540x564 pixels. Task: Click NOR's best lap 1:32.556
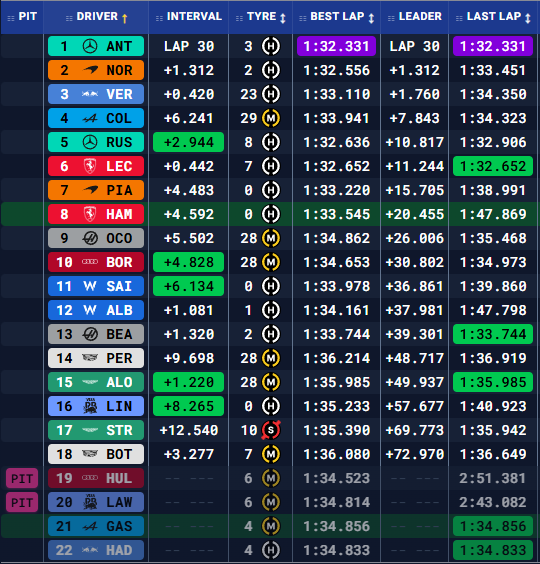tap(336, 70)
